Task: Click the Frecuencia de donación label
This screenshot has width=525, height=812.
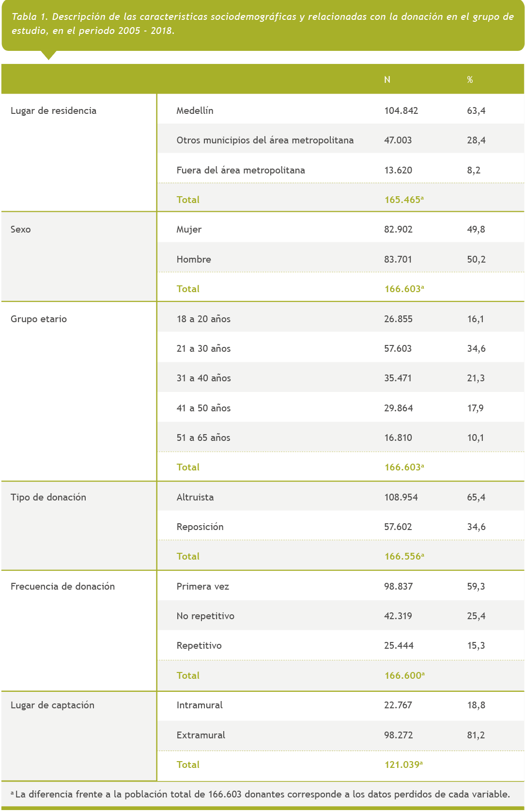Action: click(x=62, y=586)
